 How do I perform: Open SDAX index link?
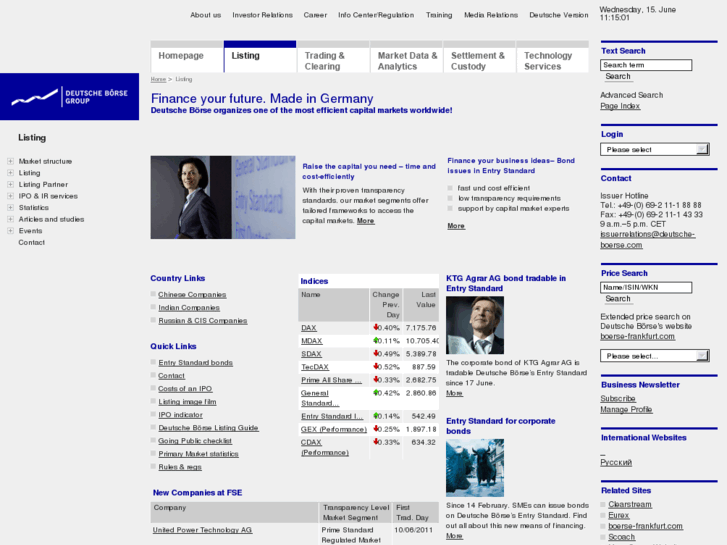pos(311,354)
